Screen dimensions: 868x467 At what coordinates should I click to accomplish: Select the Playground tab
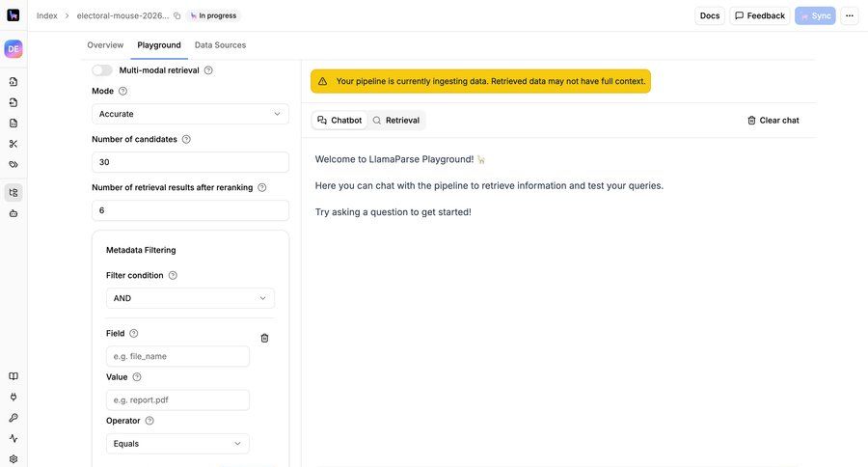159,45
